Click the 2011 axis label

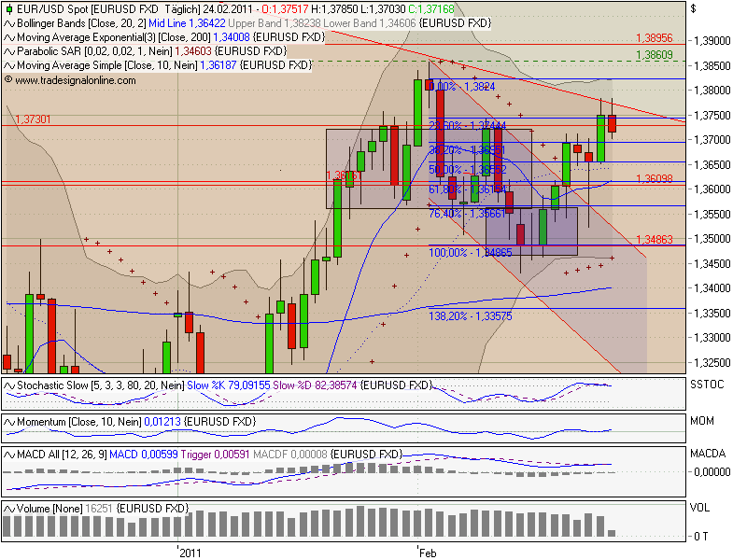[x=189, y=552]
